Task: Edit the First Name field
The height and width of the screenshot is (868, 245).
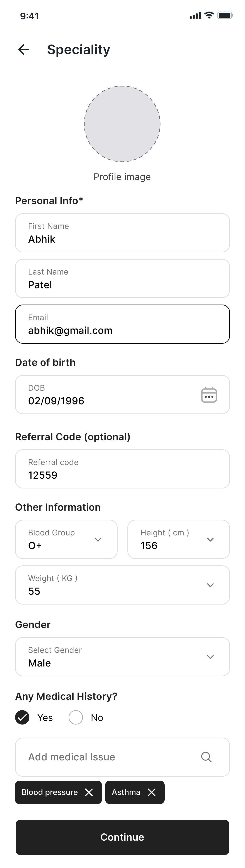Action: [x=122, y=233]
